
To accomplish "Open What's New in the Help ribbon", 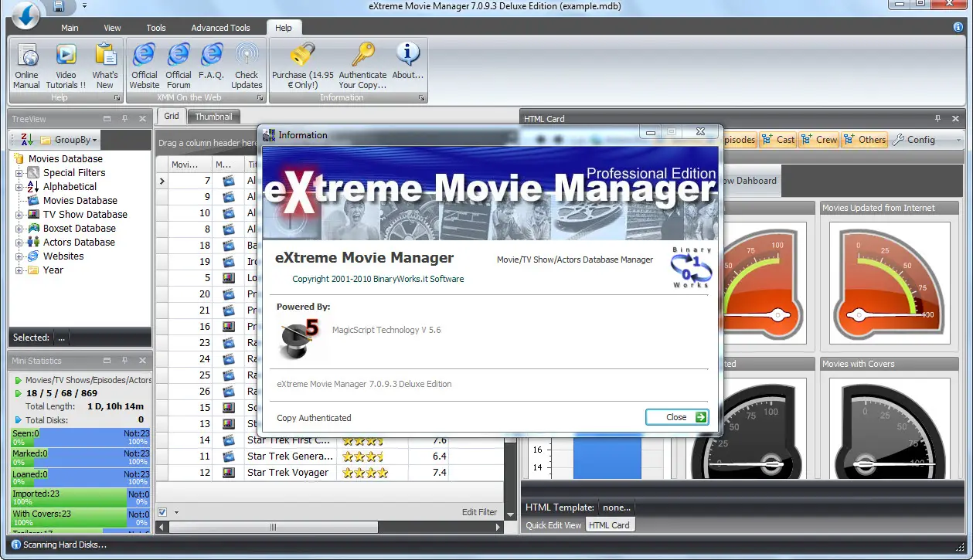I will point(105,66).
